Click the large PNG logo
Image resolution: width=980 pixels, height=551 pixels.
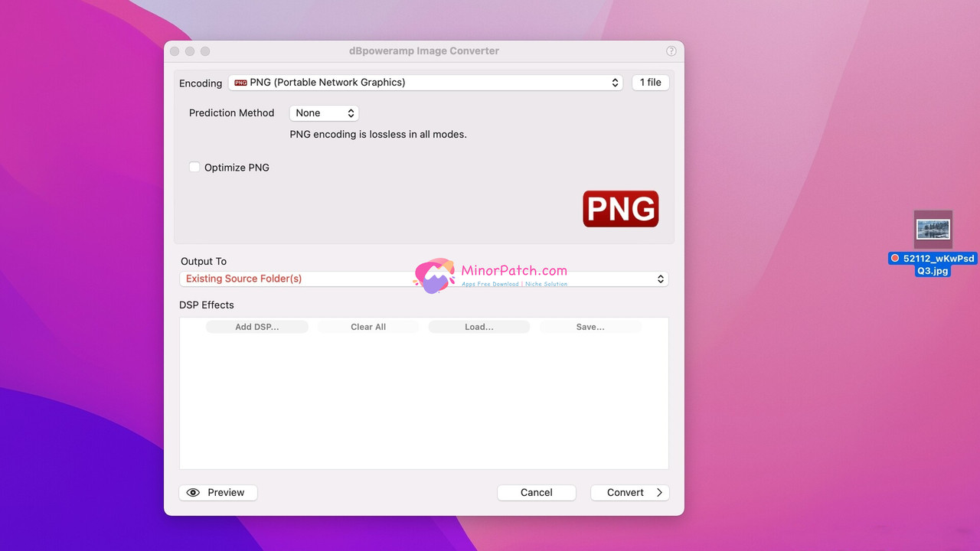click(x=620, y=209)
